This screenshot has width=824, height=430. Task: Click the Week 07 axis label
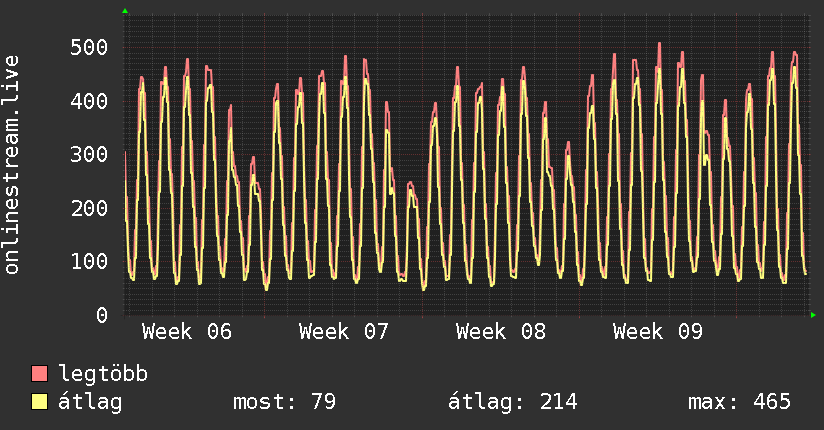coord(344,332)
